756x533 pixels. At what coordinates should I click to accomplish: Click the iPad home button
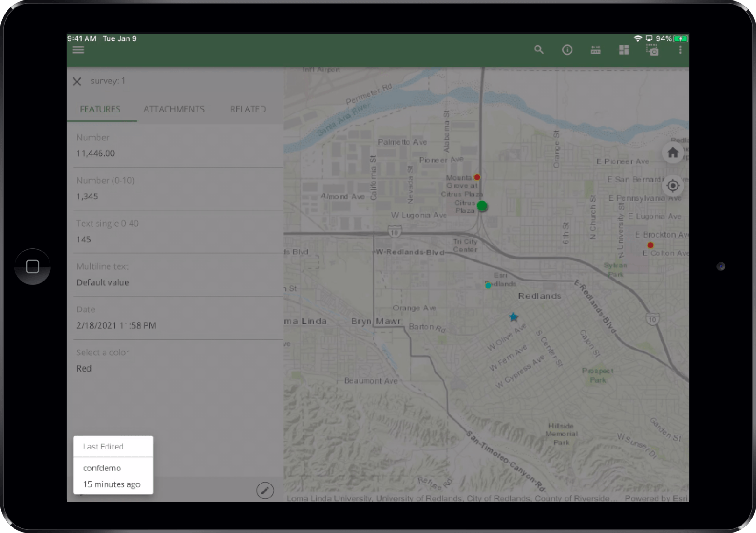tap(33, 266)
